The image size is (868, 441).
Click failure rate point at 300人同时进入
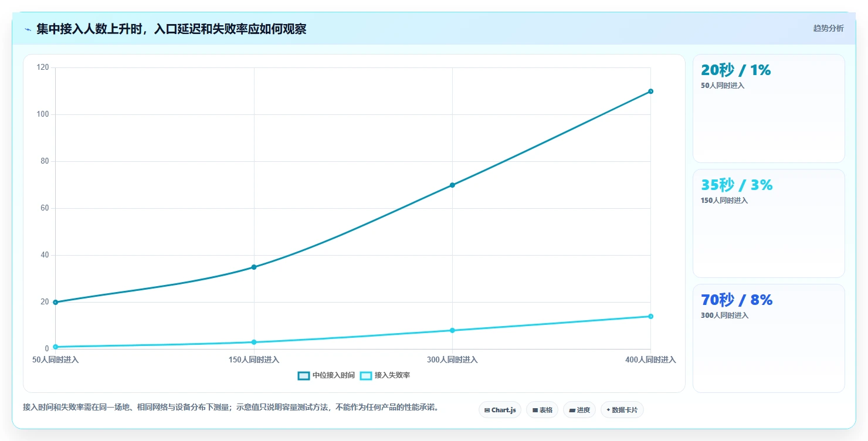[452, 330]
